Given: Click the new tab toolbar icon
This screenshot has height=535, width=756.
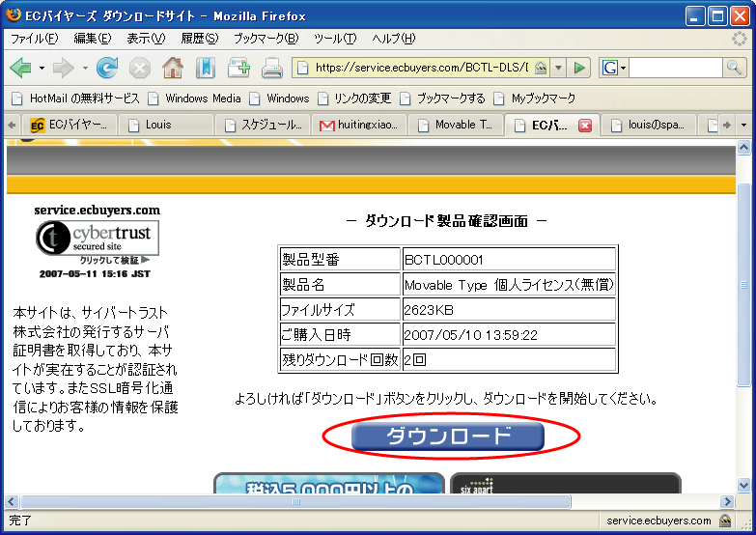Looking at the screenshot, I should (238, 68).
